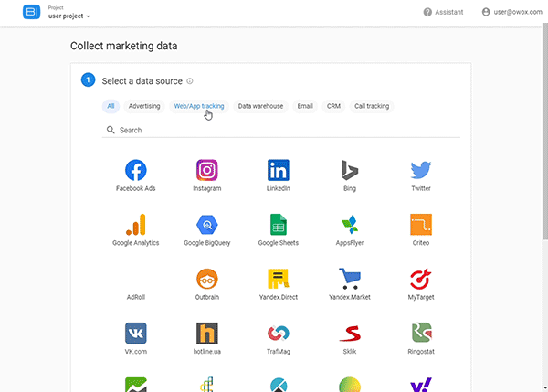Select the VK.com icon
Viewport: 548px width, 392px height.
[x=135, y=333]
